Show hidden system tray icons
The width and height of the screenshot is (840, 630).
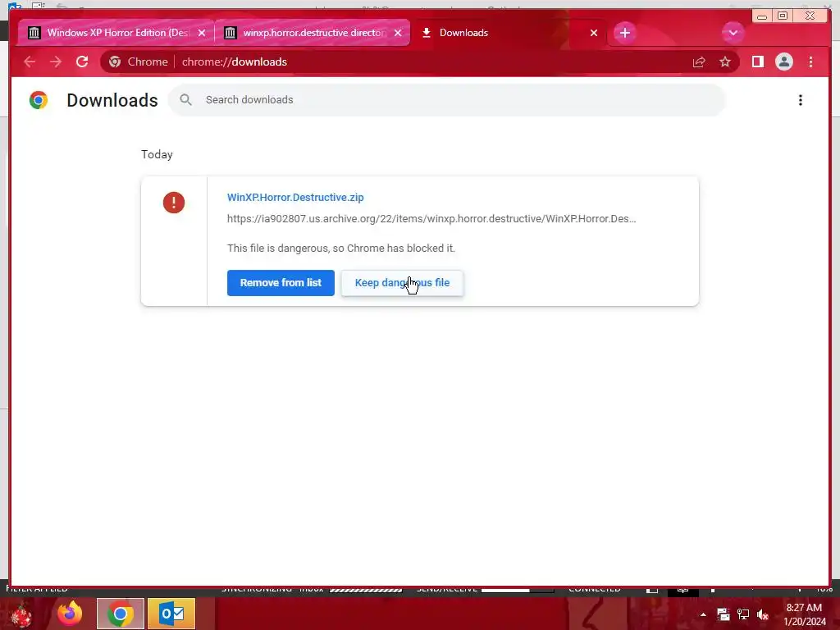[703, 614]
